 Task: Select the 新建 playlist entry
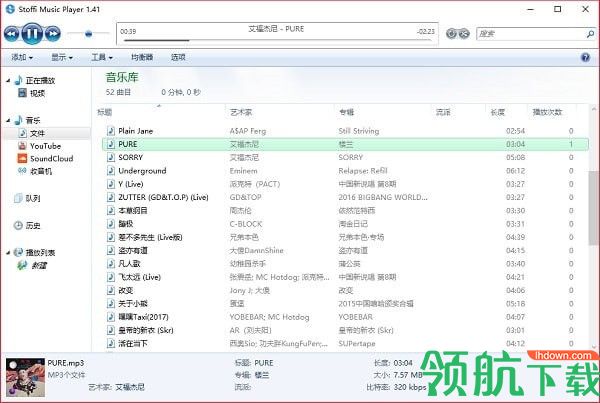click(39, 265)
